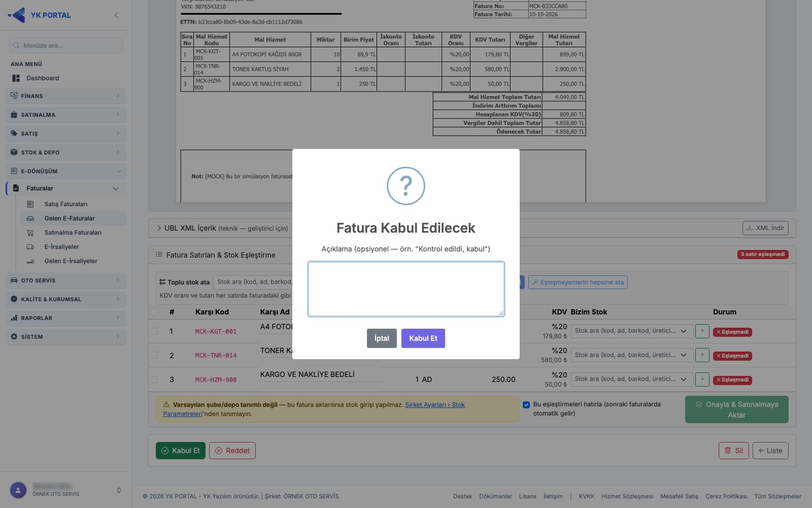The height and width of the screenshot is (508, 812).
Task: Click the YK Portal logo icon
Action: click(17, 15)
